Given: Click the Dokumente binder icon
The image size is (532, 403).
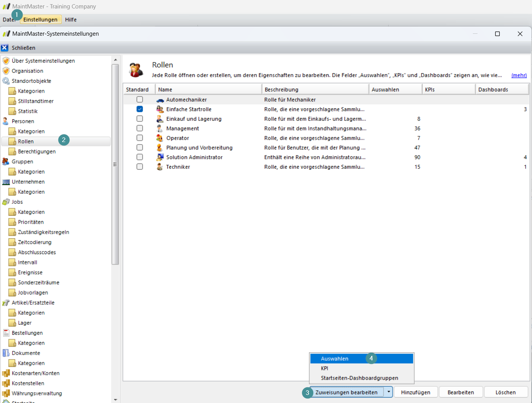Looking at the screenshot, I should pos(6,353).
